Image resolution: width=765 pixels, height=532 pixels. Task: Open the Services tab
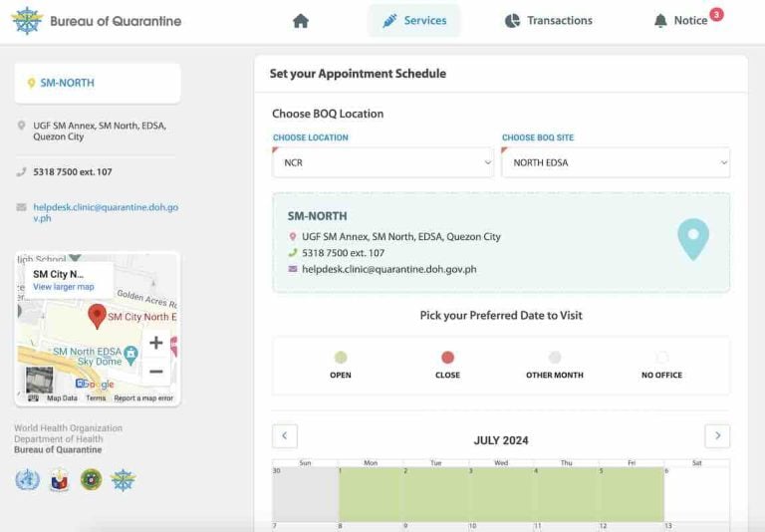(x=414, y=21)
